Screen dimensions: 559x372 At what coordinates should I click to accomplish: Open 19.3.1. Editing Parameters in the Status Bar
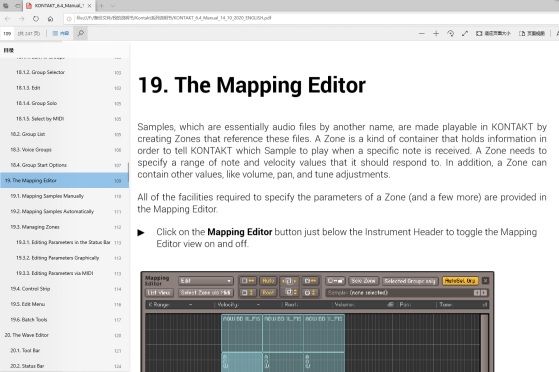tap(64, 242)
